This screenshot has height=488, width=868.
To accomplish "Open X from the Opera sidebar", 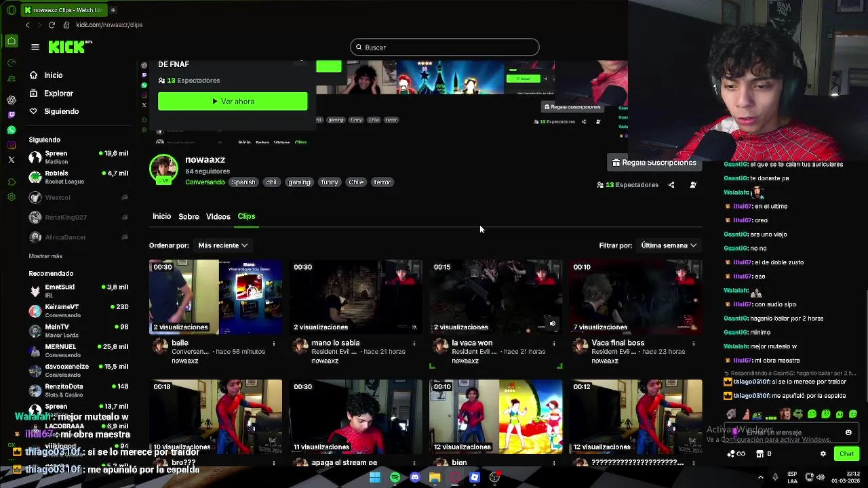I will pos(12,160).
